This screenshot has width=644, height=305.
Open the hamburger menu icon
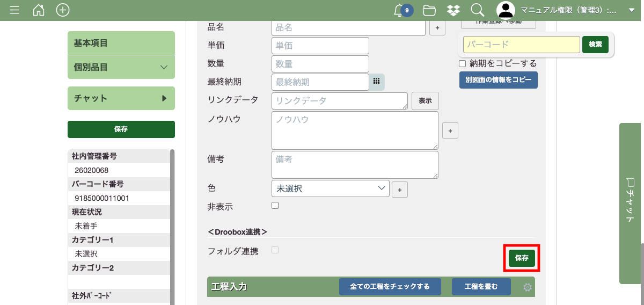point(14,10)
